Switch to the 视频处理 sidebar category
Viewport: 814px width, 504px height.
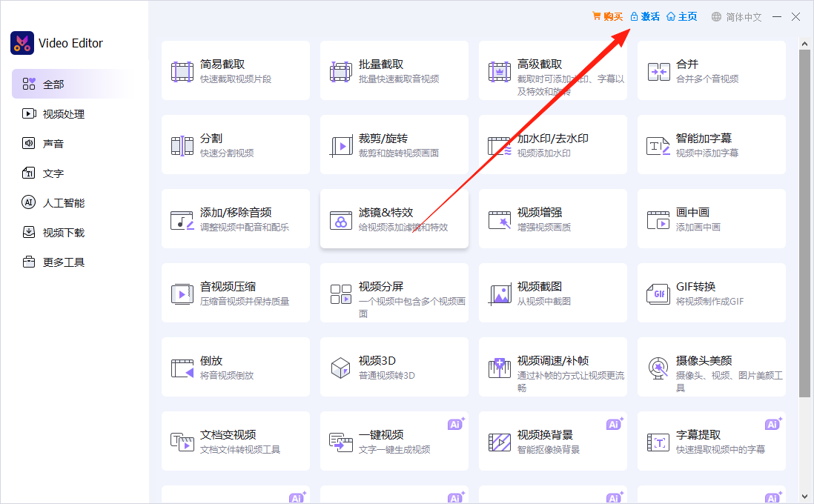(x=63, y=114)
